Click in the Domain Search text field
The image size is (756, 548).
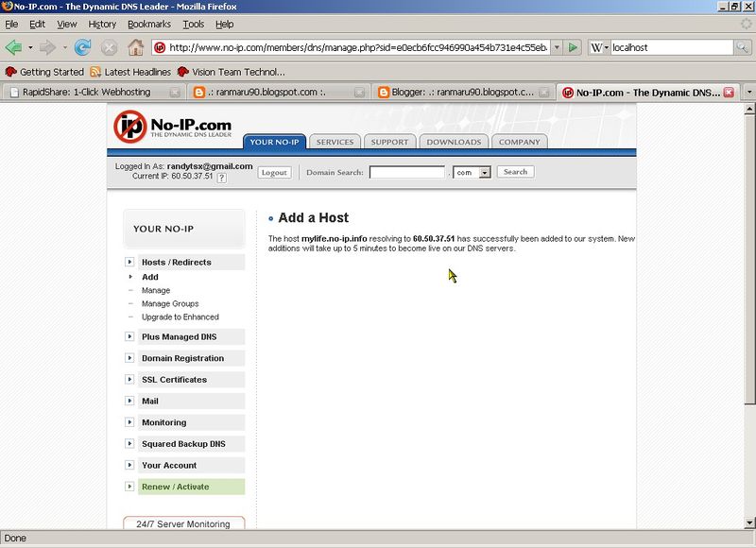[407, 172]
